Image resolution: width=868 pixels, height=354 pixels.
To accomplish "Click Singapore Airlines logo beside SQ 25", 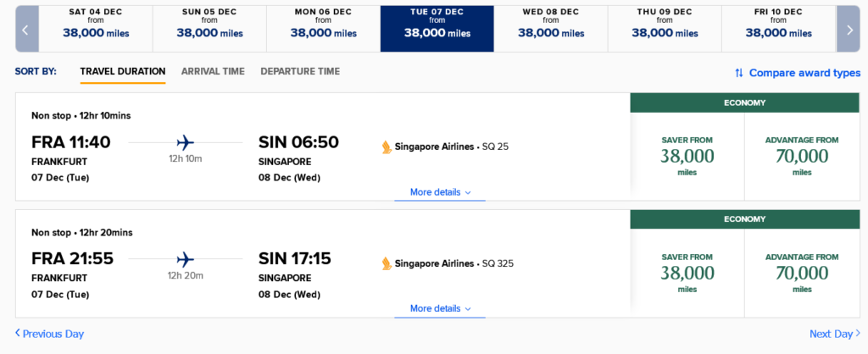I will coord(387,147).
